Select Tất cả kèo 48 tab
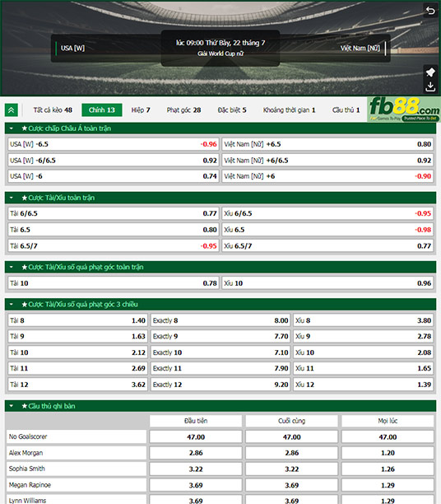 pyautogui.click(x=53, y=110)
